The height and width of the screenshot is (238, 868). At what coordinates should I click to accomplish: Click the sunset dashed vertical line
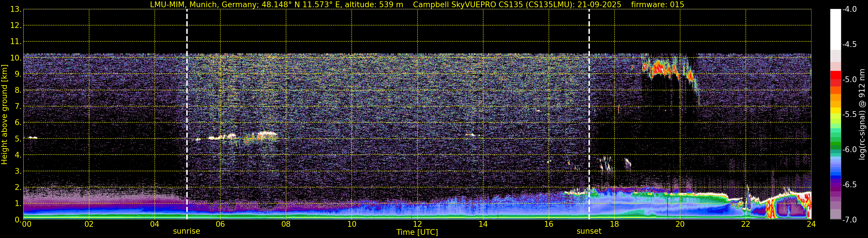point(589,114)
